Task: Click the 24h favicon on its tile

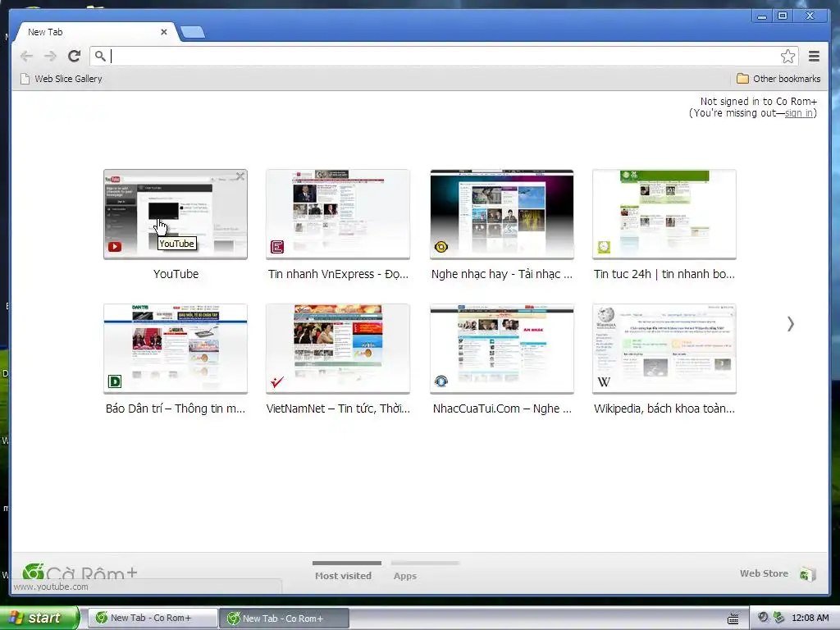Action: click(x=604, y=247)
